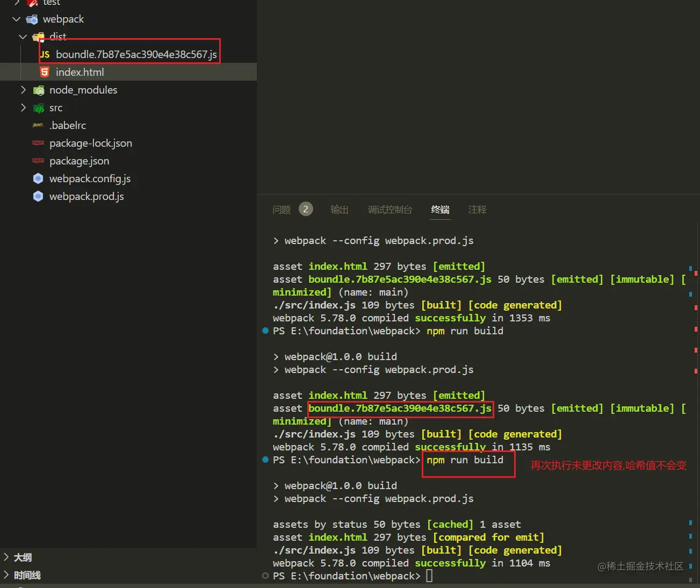Click the dist folder icon
The image size is (700, 588).
click(x=39, y=37)
